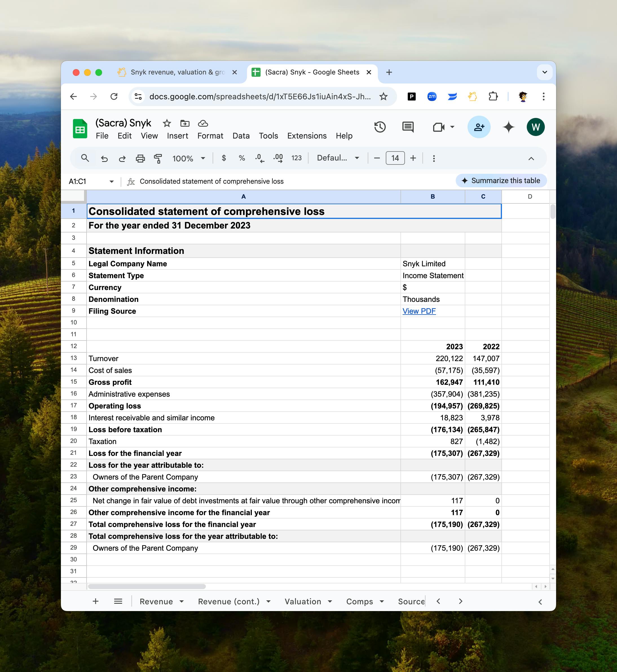This screenshot has height=672, width=617.
Task: Decrease font size with minus
Action: coord(377,158)
